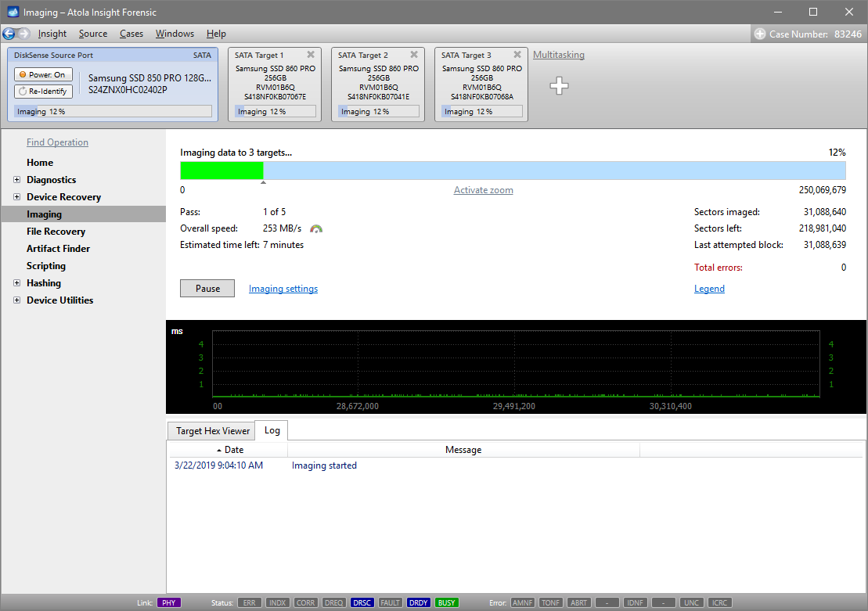The width and height of the screenshot is (868, 611).
Task: Click the BUSY status indicator
Action: [x=446, y=602]
